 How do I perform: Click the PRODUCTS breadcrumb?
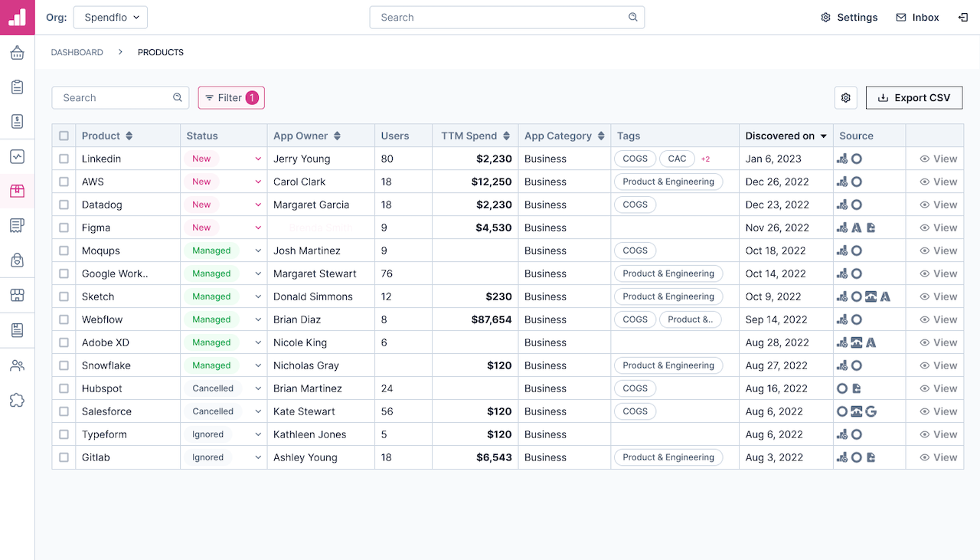click(x=161, y=53)
